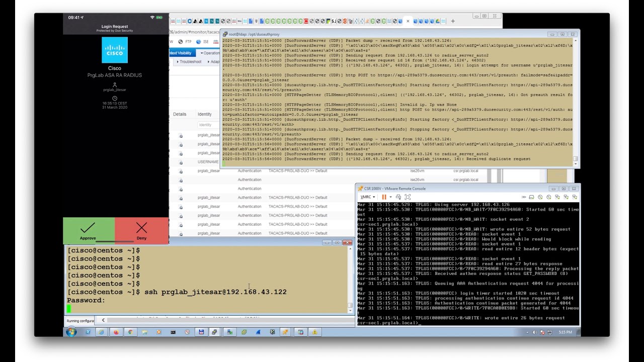
Task: Open PuTTY session from taskbar
Action: point(215,332)
